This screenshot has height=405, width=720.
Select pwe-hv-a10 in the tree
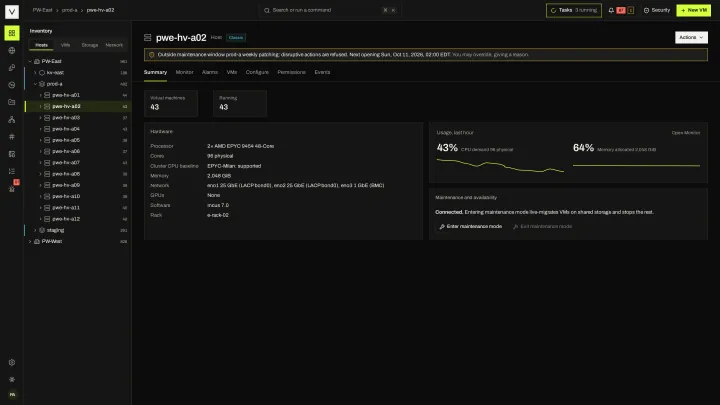[78, 197]
